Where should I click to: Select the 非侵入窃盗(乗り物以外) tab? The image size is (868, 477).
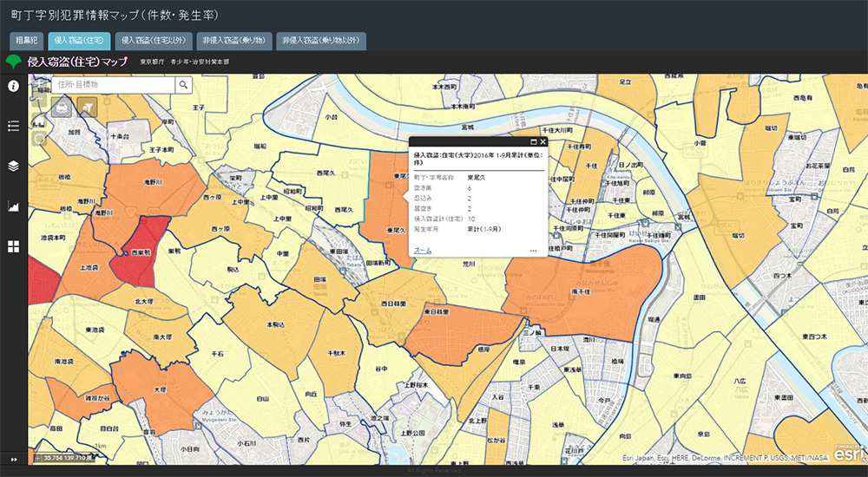click(321, 40)
